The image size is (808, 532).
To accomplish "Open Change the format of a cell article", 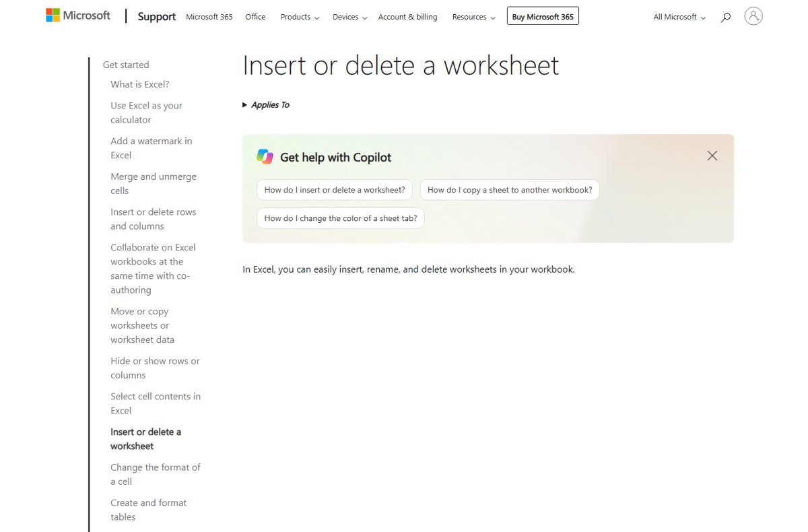I will pos(156,474).
